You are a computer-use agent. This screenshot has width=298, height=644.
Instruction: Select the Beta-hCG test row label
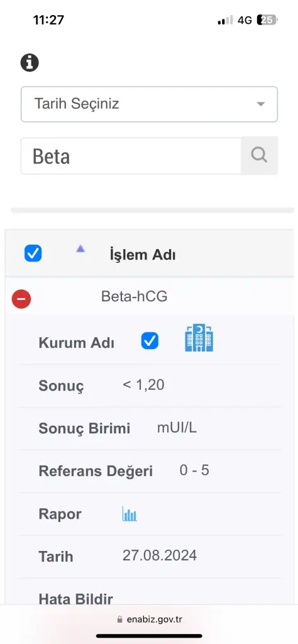[x=134, y=297]
